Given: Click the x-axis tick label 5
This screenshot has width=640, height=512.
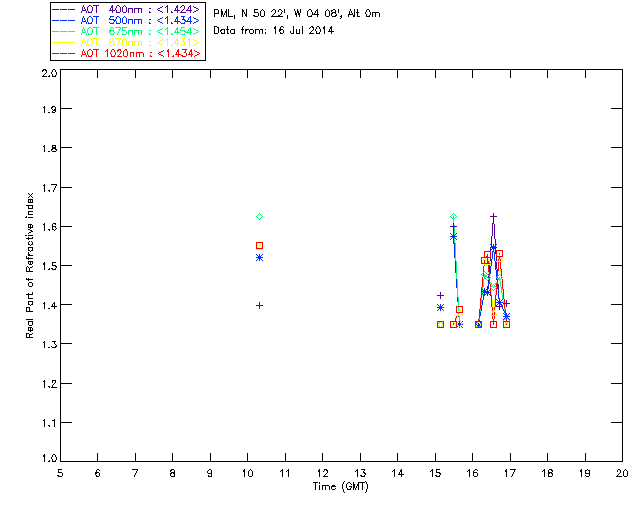Looking at the screenshot, I should (60, 473).
